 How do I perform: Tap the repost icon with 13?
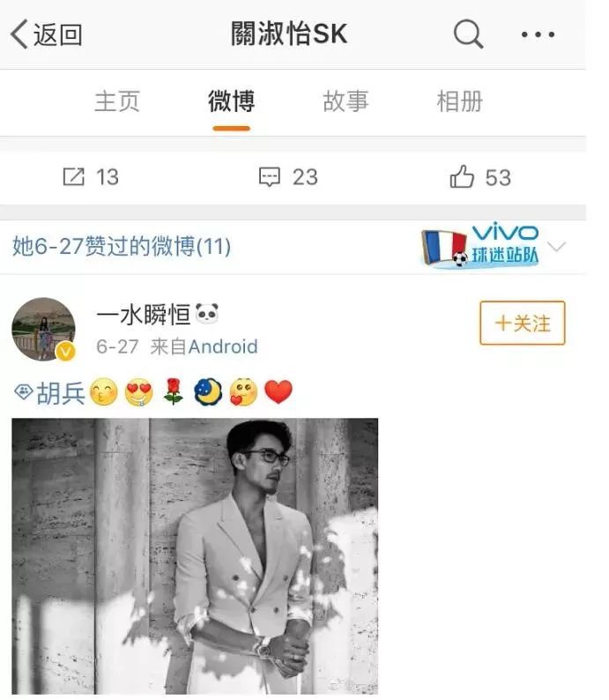(74, 177)
